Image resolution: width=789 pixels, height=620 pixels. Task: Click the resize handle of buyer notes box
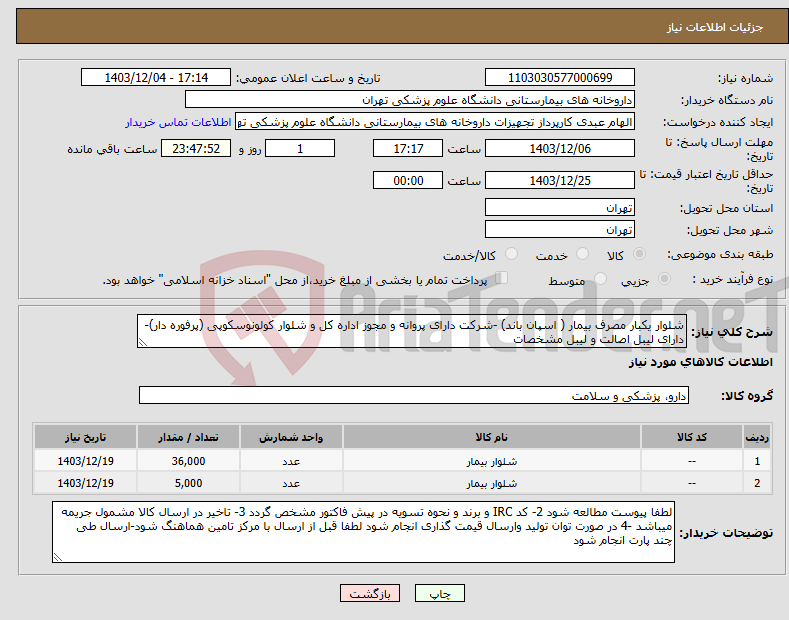pyautogui.click(x=58, y=557)
